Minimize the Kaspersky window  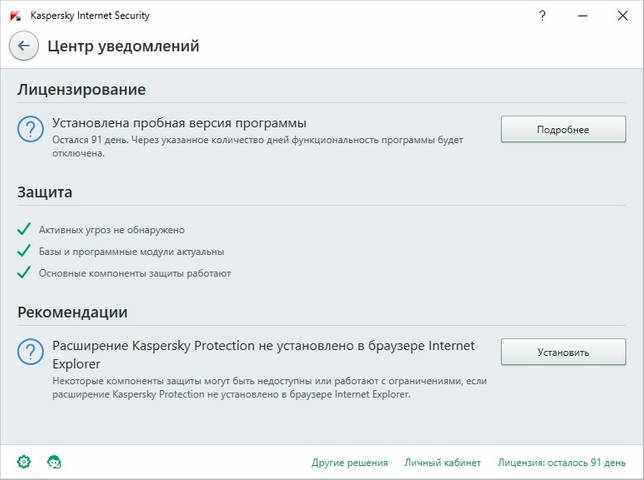(x=582, y=16)
